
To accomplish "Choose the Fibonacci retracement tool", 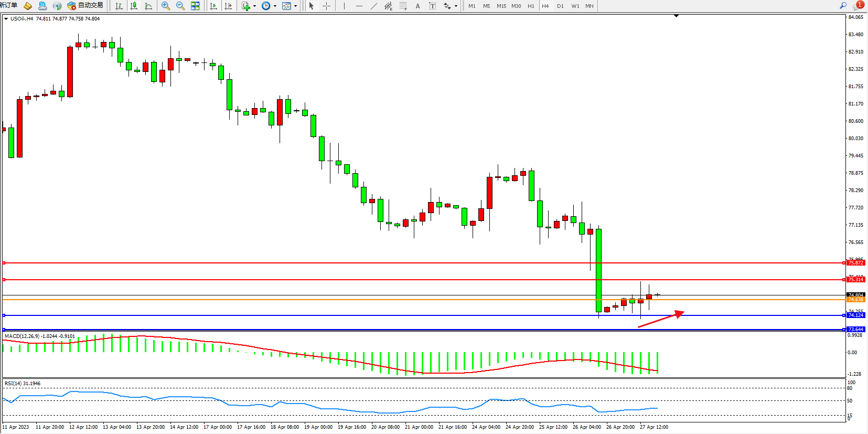I will click(403, 6).
